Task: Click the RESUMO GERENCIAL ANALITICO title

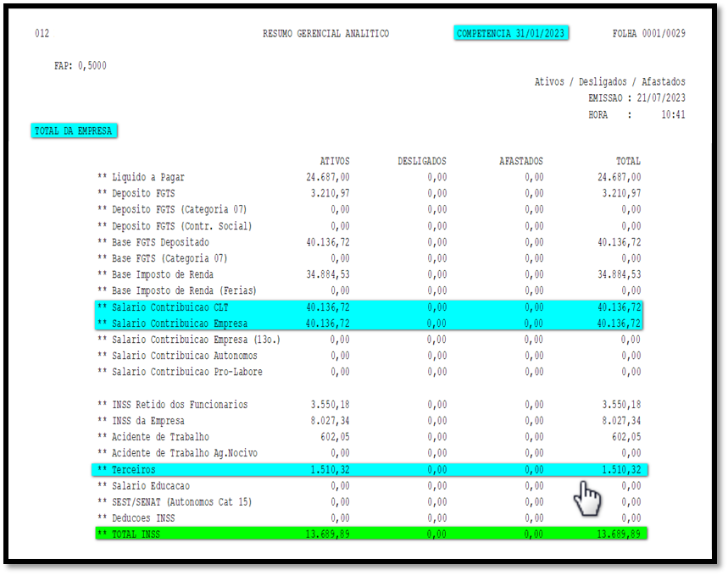Action: click(325, 34)
